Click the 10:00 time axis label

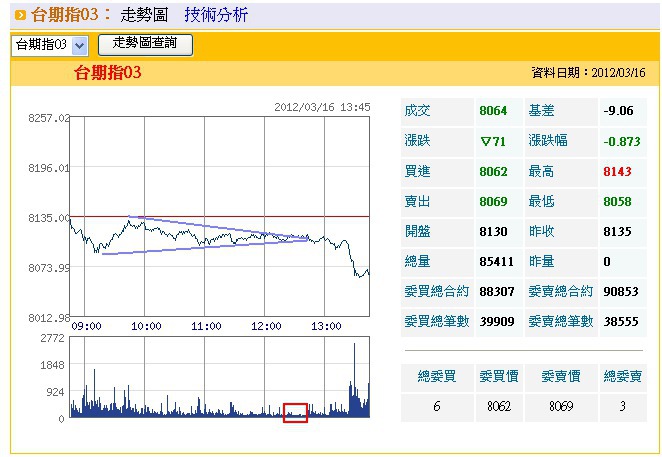coord(147,326)
